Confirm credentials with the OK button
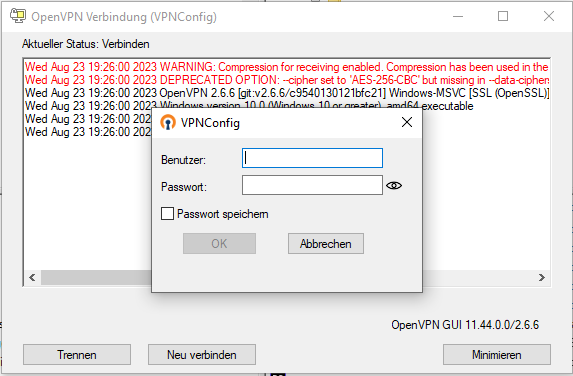 [219, 243]
